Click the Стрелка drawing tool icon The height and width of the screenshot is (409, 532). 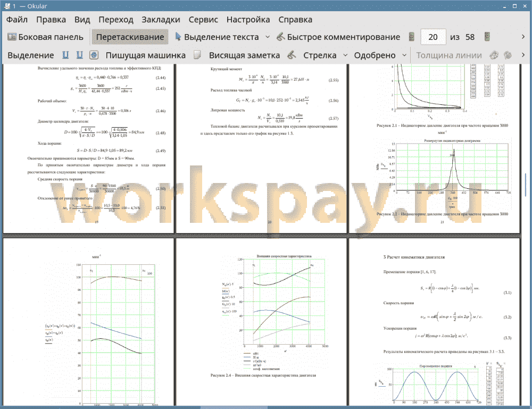pyautogui.click(x=292, y=55)
